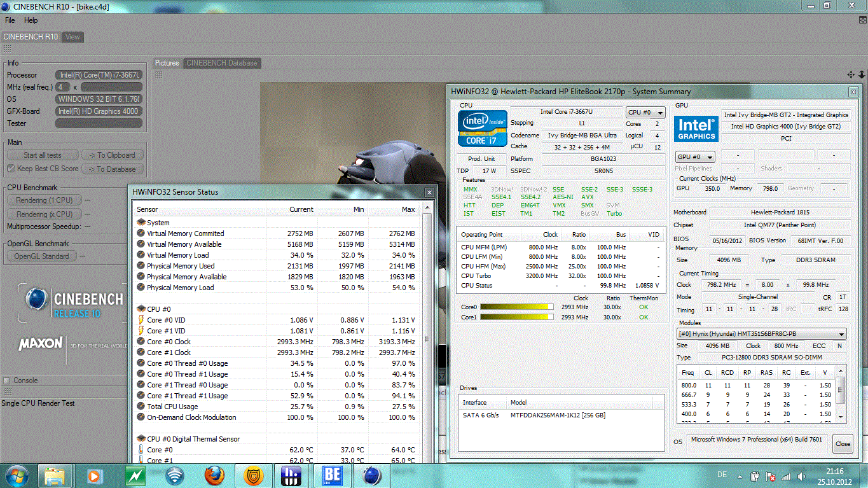Select the CINEBENCH R10 tab
Screen dimensions: 868x488
(x=31, y=37)
